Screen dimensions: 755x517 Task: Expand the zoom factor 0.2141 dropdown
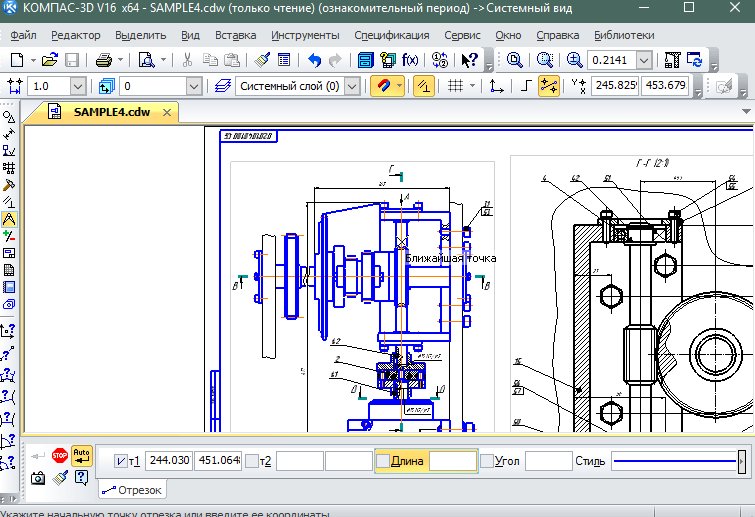click(x=644, y=60)
